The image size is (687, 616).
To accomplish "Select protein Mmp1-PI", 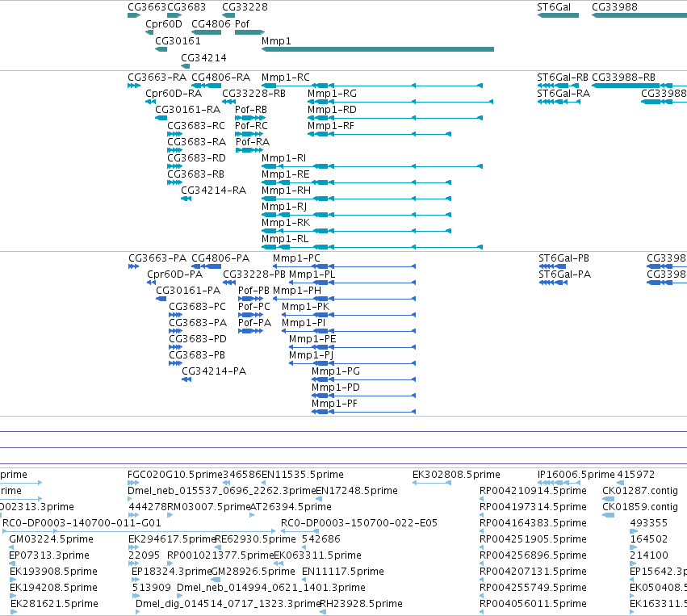I will 349,331.
